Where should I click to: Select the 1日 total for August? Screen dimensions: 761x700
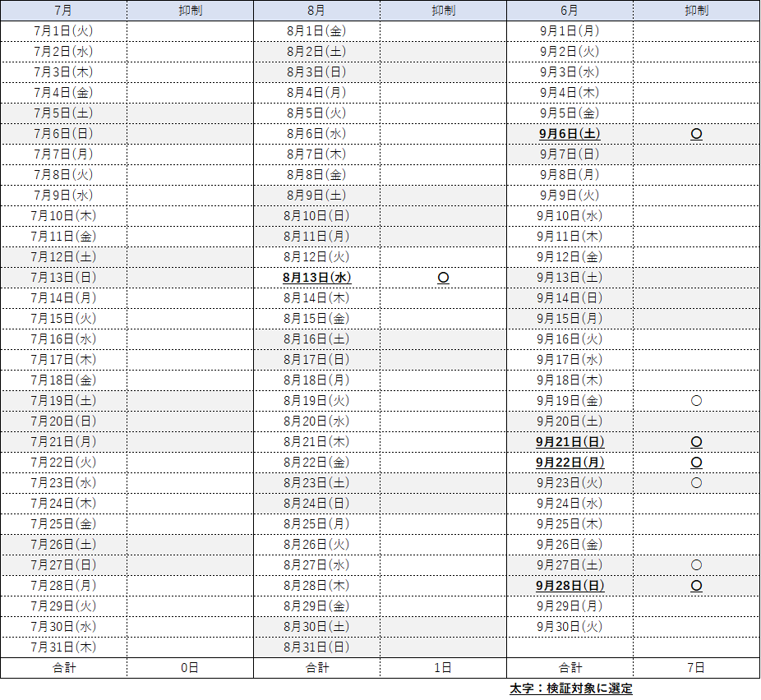pos(443,668)
